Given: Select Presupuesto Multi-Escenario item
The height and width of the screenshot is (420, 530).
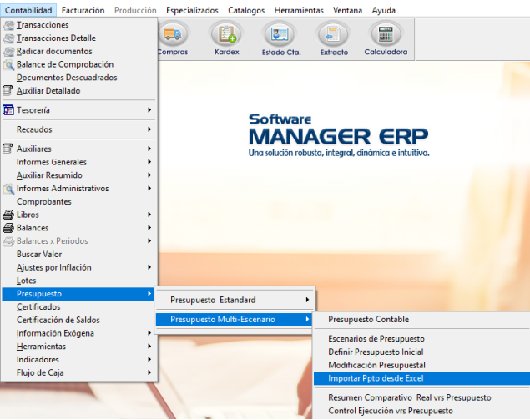Looking at the screenshot, I should 234,320.
